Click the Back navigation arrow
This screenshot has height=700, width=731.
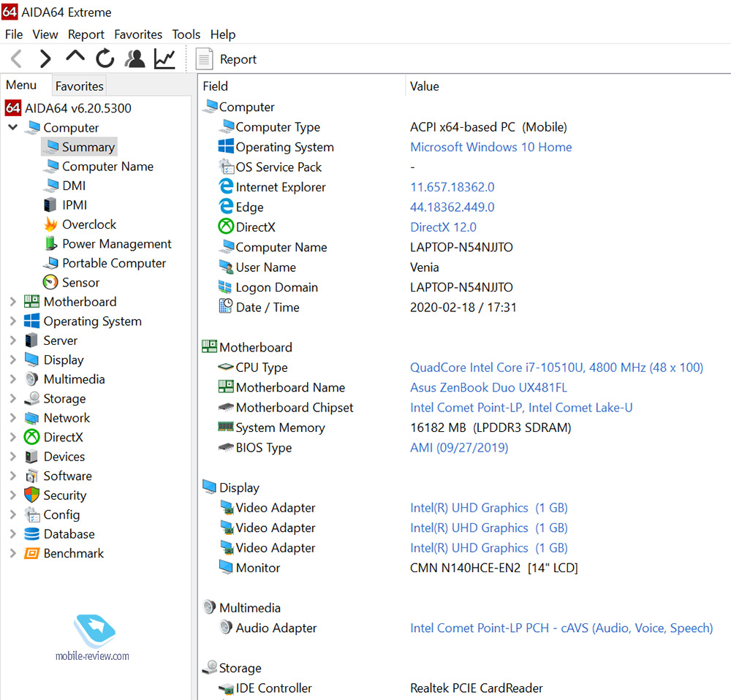point(16,59)
